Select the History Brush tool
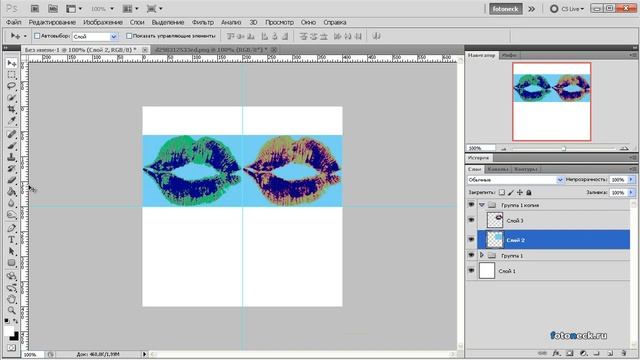Screen dimensions: 640x360 tap(11, 169)
